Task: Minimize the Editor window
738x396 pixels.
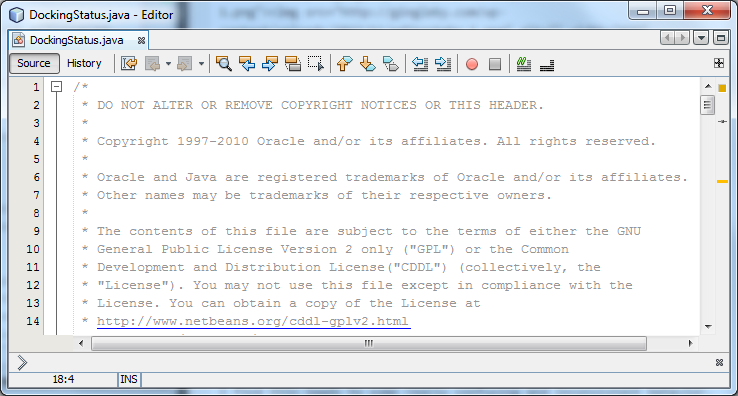Action: pyautogui.click(x=643, y=10)
